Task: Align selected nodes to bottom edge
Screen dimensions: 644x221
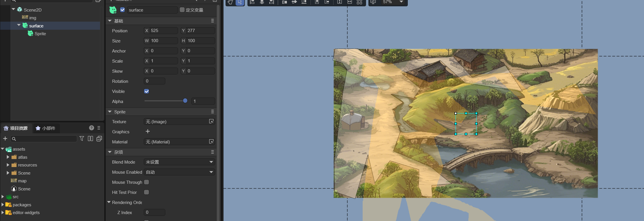Action: (x=304, y=2)
